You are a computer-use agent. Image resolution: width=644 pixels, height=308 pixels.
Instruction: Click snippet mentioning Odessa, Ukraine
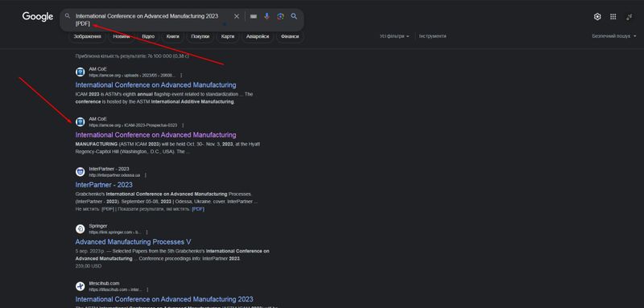tap(167, 198)
